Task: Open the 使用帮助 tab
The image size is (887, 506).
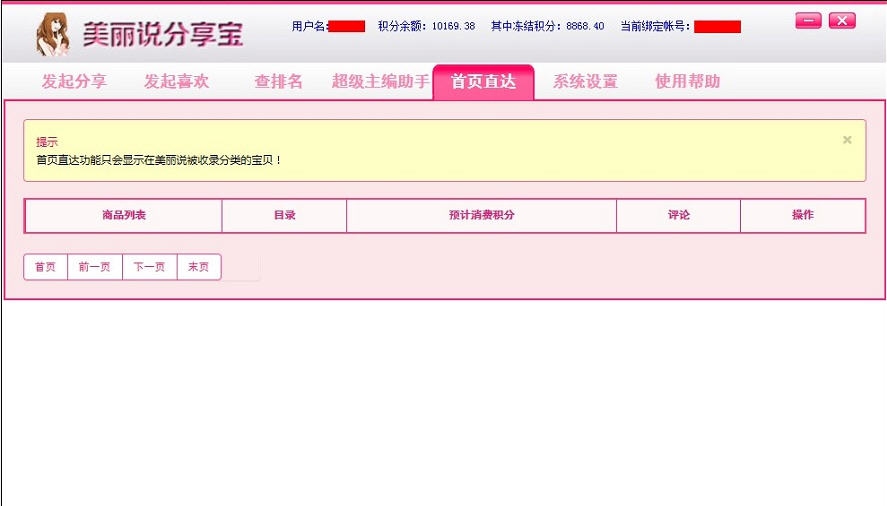Action: 687,82
